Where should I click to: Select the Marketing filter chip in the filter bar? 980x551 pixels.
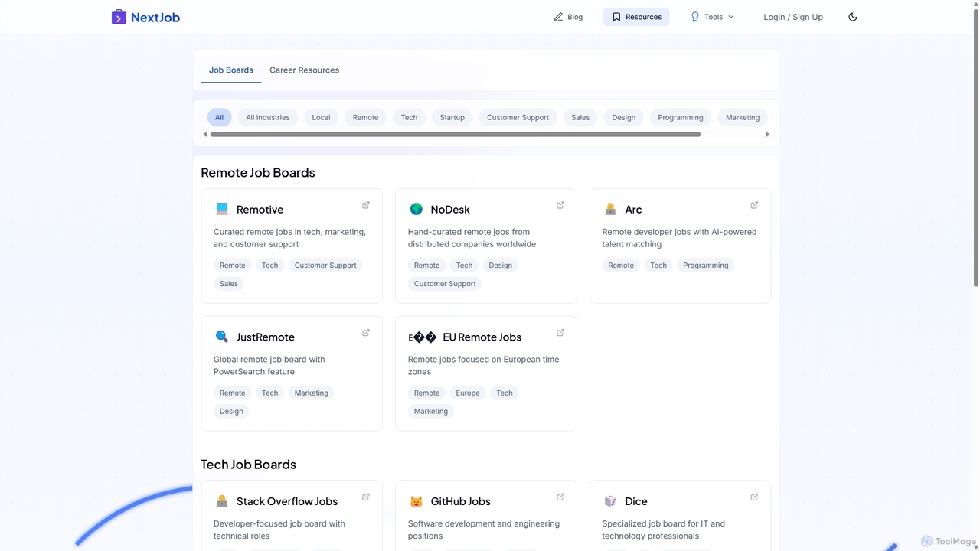(743, 117)
